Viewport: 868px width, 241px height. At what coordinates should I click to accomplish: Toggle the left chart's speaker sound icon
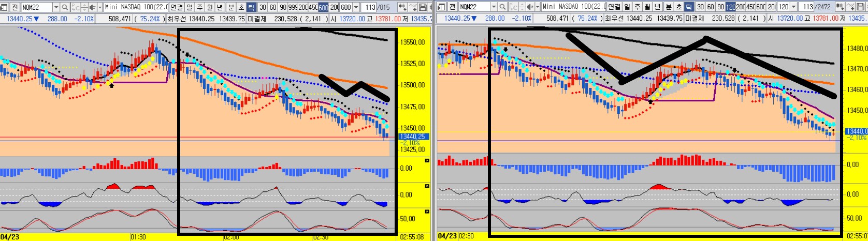(92, 7)
